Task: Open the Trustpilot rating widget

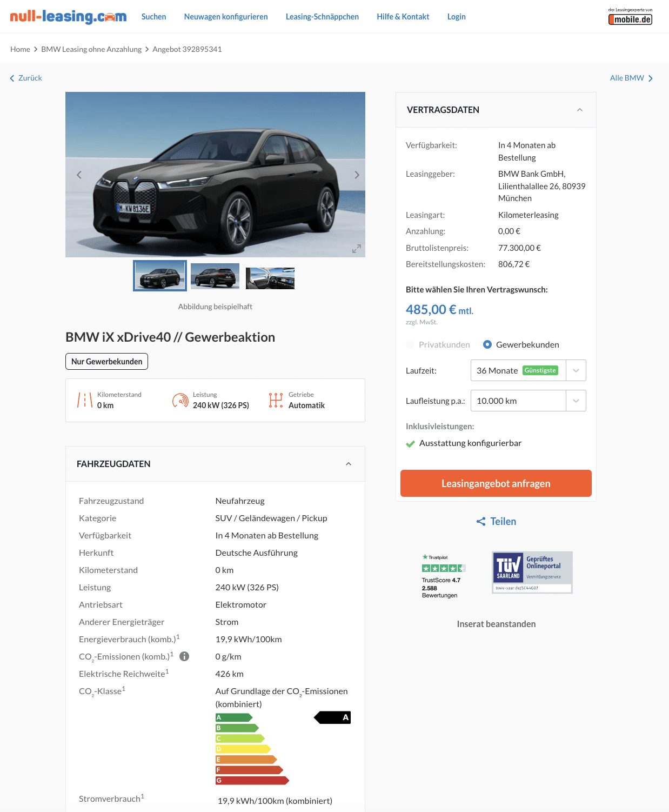Action: (x=443, y=576)
